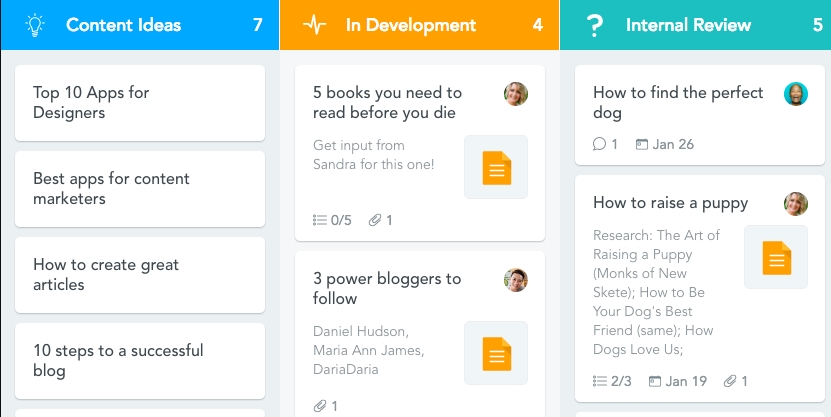Open the document attachment on the puppy card
The image size is (831, 417).
coord(776,257)
